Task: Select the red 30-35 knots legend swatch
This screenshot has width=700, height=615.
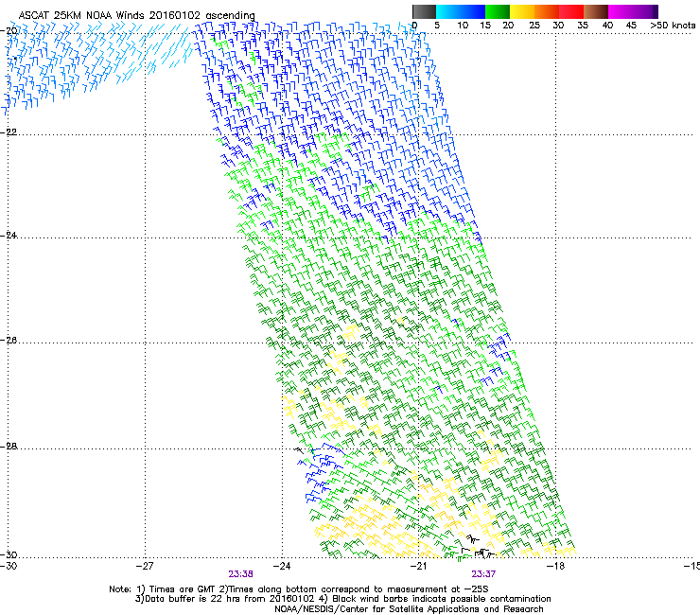Action: pos(571,11)
